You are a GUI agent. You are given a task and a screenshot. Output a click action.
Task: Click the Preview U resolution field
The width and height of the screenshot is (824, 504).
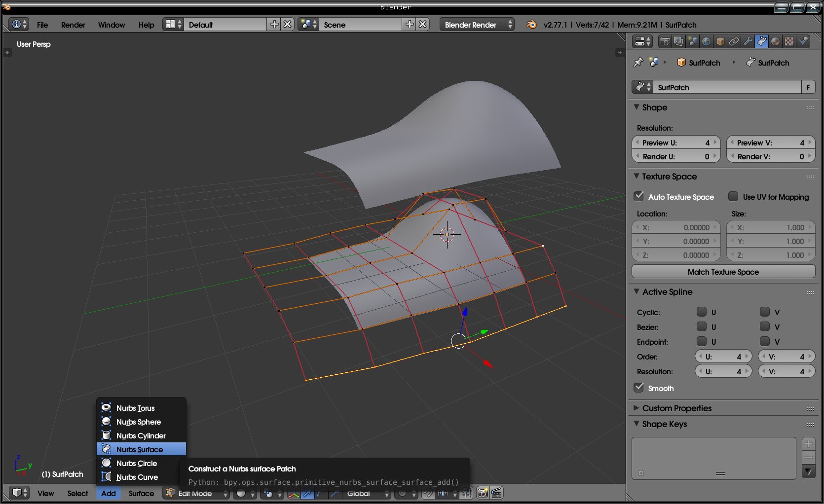675,143
